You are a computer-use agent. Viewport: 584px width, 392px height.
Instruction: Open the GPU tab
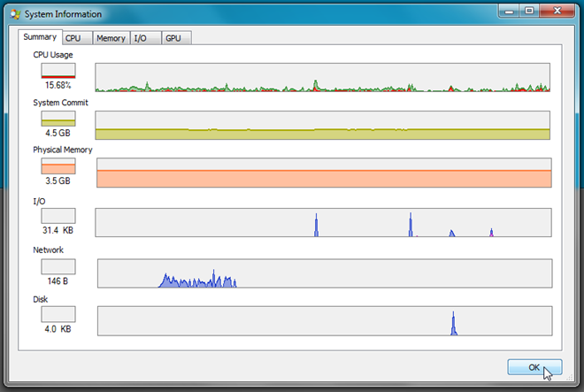(177, 38)
